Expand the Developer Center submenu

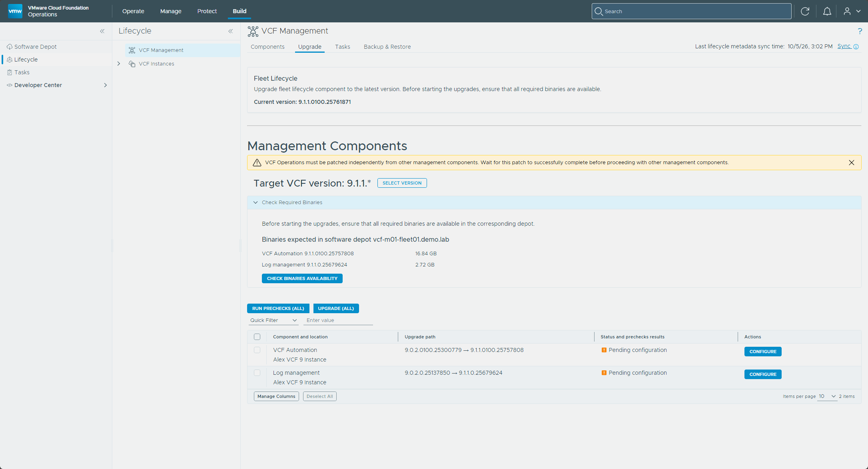tap(106, 85)
